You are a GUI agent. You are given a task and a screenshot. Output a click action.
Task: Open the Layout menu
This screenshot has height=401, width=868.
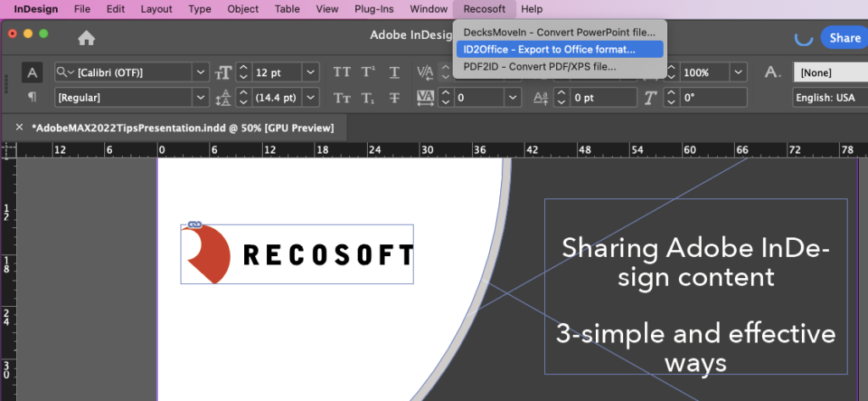coord(156,8)
